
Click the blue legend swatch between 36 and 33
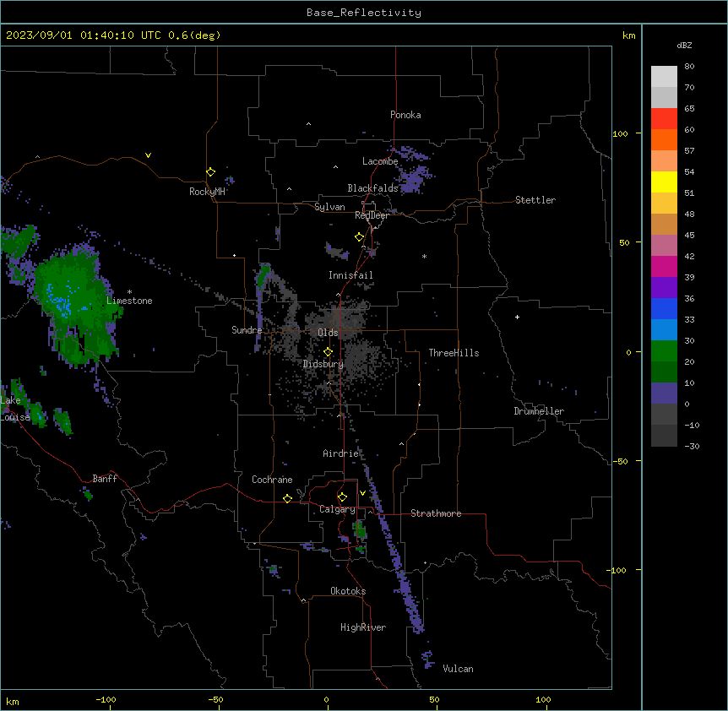click(664, 308)
